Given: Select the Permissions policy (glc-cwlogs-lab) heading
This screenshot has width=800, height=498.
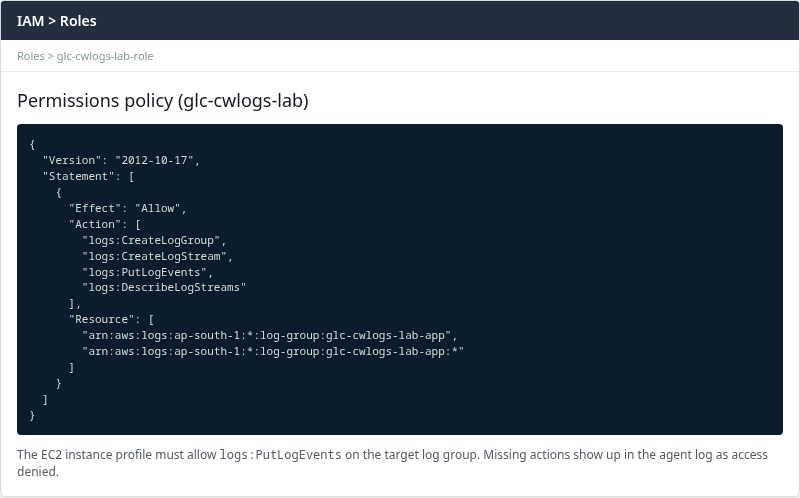Looking at the screenshot, I should click(163, 101).
